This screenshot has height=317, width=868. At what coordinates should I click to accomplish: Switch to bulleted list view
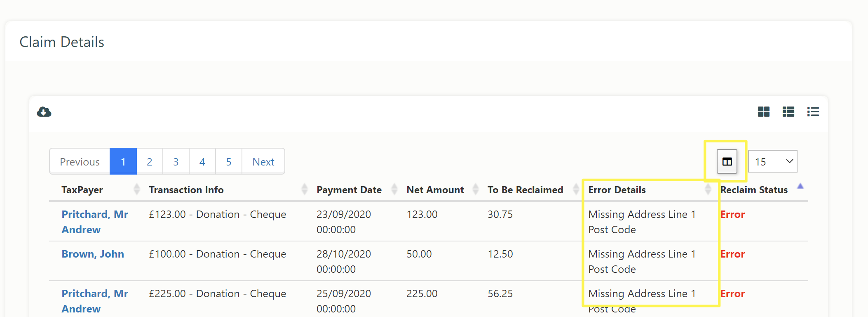pyautogui.click(x=813, y=112)
